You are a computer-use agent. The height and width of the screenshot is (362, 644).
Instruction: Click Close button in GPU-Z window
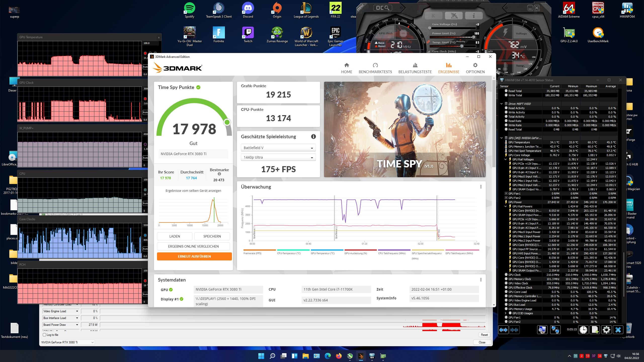[482, 342]
